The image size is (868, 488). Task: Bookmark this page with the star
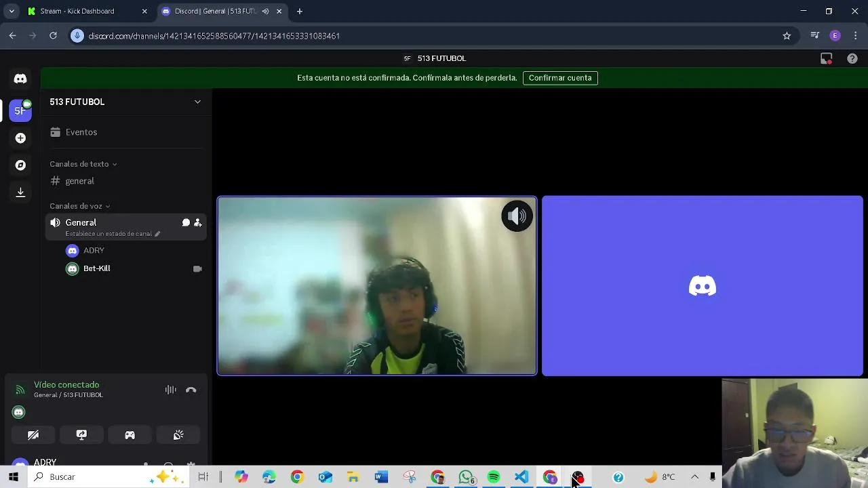(x=787, y=36)
